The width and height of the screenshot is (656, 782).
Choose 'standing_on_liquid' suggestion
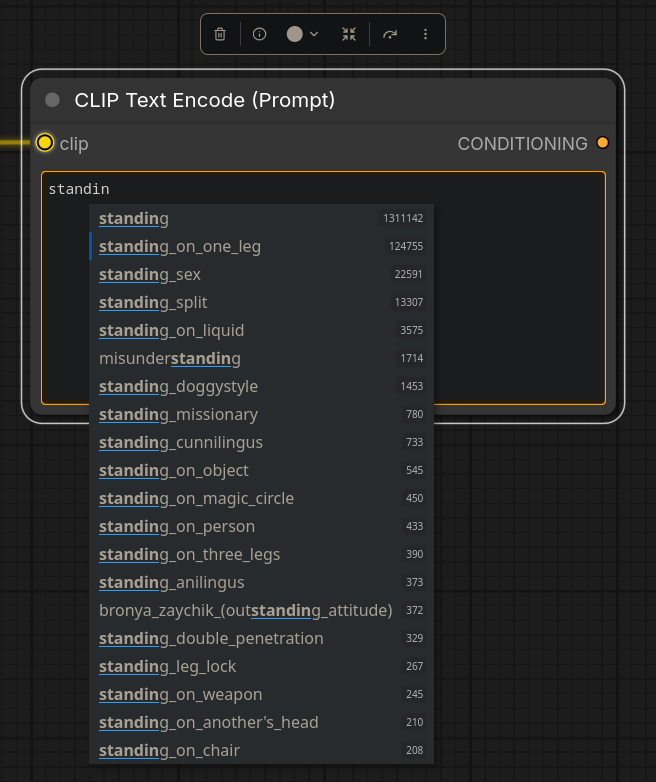coord(261,330)
